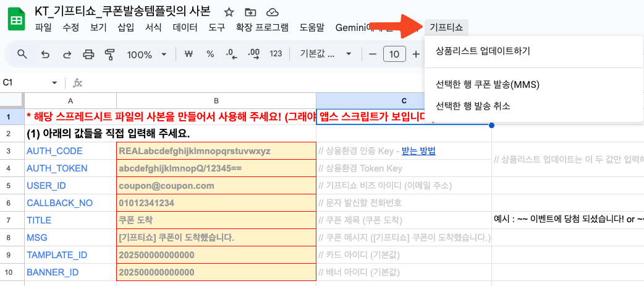Click the print icon

(88, 54)
